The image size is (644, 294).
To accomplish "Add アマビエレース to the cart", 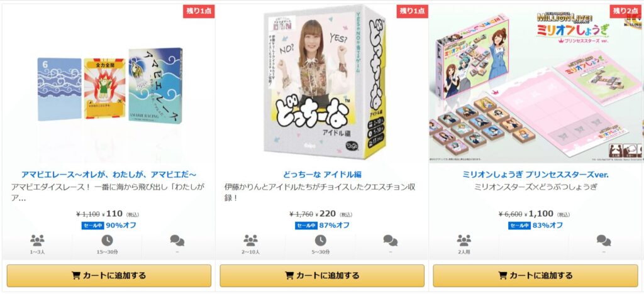I will (109, 276).
